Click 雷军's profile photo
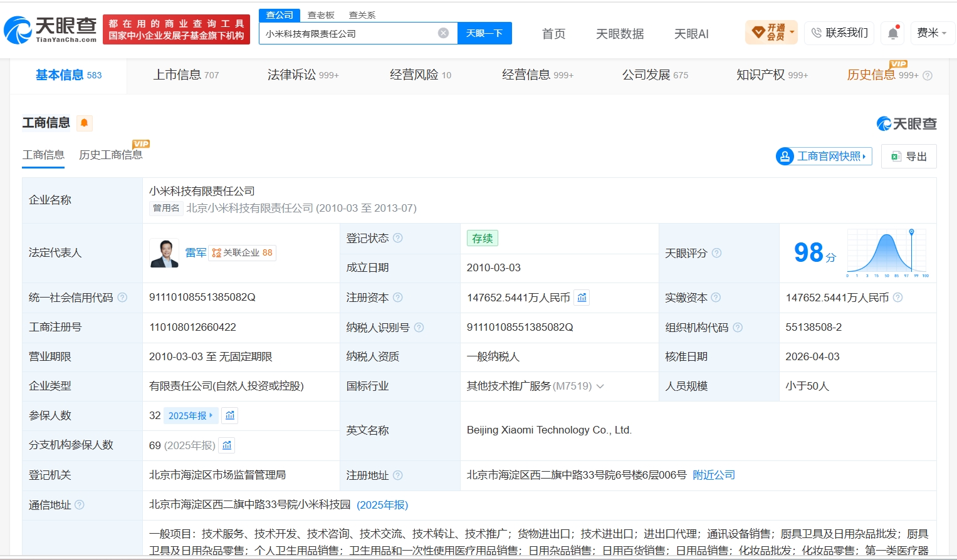This screenshot has width=957, height=560. 164,253
